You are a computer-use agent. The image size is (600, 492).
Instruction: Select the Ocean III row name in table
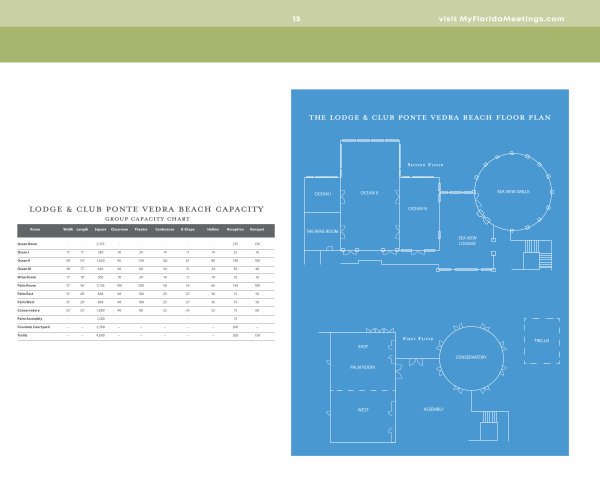(x=24, y=269)
